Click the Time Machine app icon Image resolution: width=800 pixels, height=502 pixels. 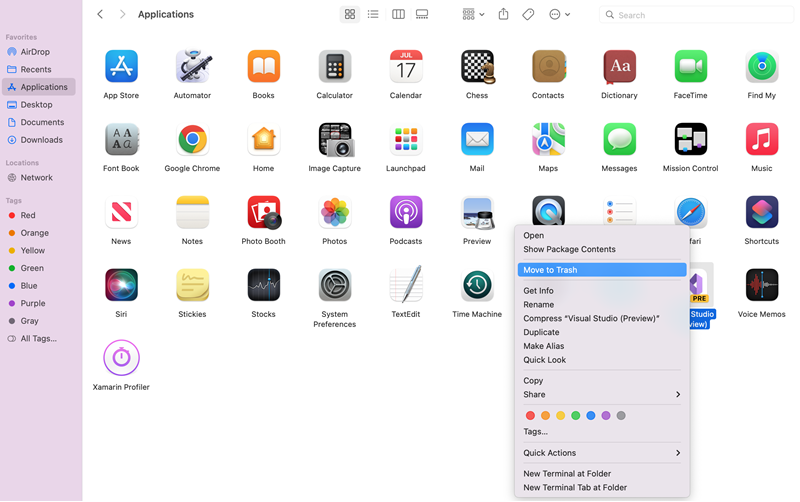(x=477, y=285)
